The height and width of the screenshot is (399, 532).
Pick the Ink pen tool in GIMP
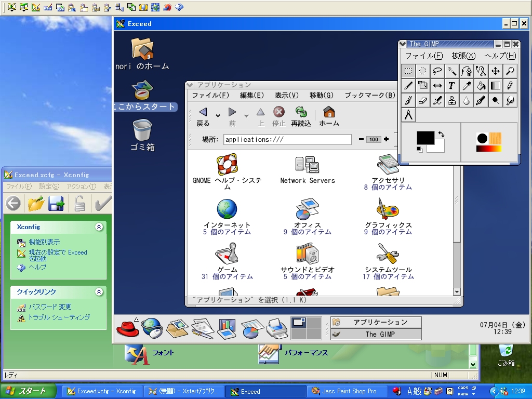point(481,100)
